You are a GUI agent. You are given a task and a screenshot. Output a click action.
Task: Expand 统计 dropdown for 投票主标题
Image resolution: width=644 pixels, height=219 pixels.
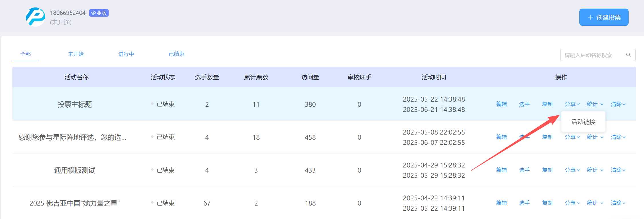[x=595, y=104]
